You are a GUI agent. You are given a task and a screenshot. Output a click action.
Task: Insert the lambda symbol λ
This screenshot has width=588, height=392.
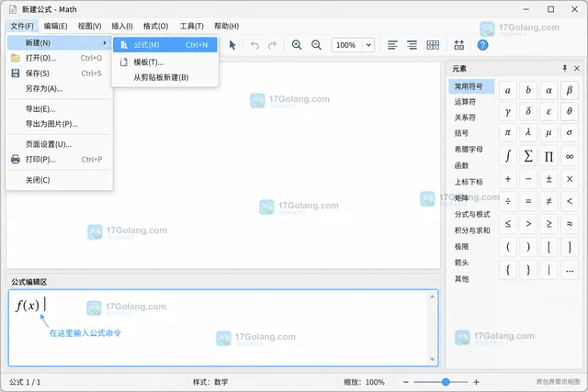click(528, 132)
